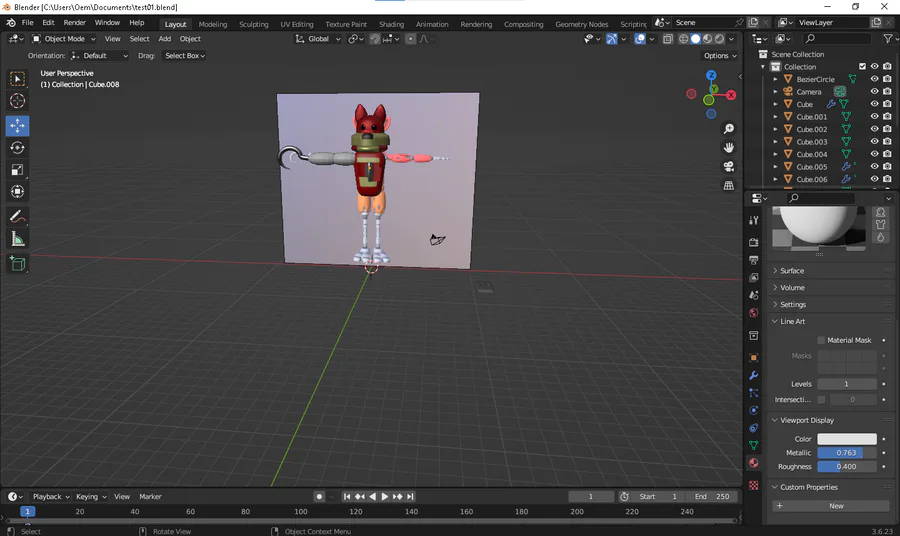Click the pan view hand gizmo
Image resolution: width=900 pixels, height=536 pixels.
pos(728,148)
